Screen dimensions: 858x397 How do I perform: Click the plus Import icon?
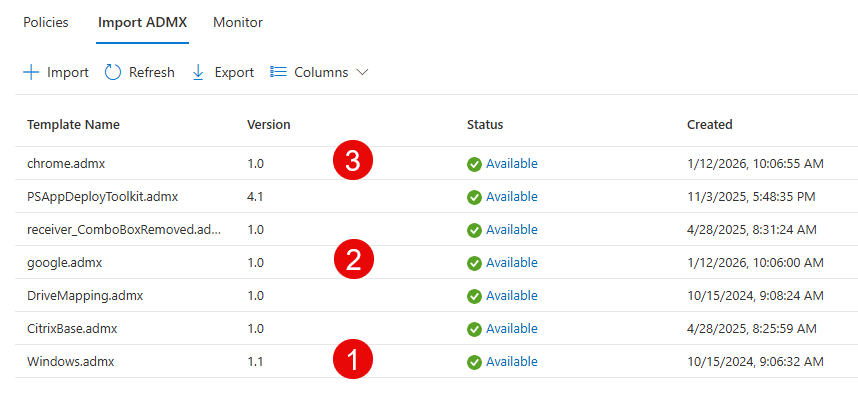pyautogui.click(x=31, y=73)
